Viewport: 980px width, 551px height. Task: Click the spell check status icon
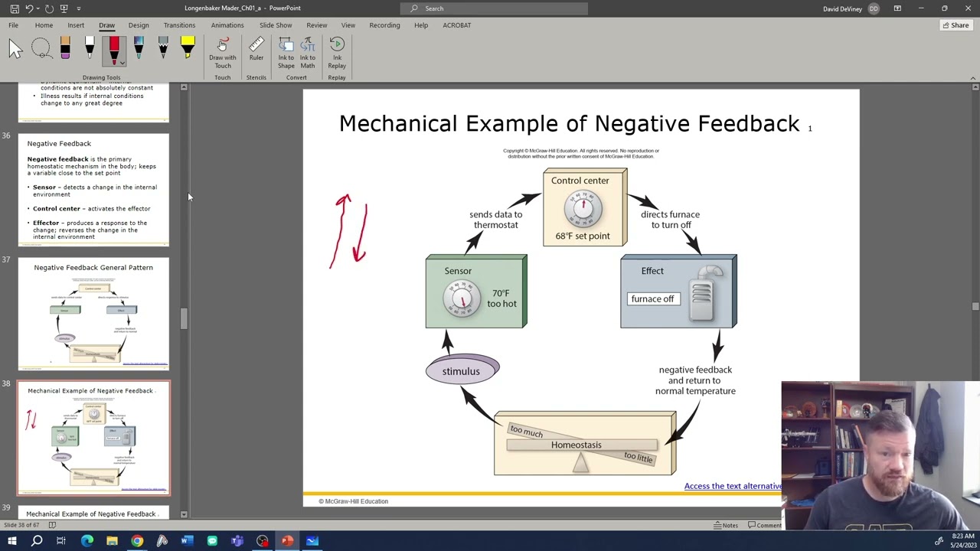52,525
